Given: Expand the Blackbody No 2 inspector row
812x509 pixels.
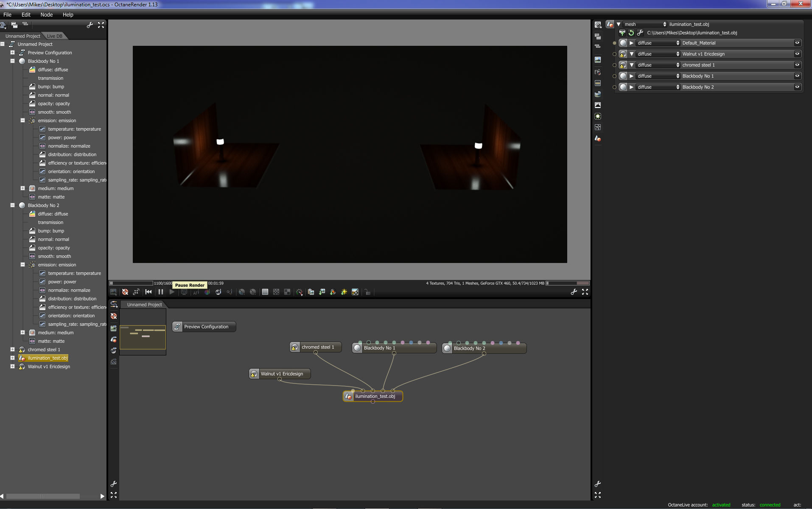Looking at the screenshot, I should [632, 87].
